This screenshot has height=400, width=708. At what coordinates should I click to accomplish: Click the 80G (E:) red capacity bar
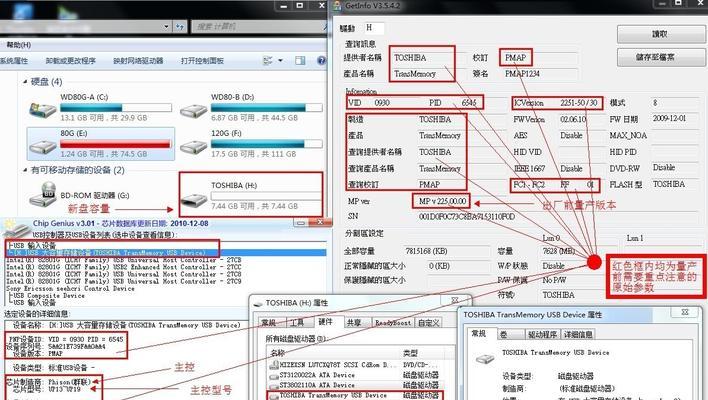(115, 144)
